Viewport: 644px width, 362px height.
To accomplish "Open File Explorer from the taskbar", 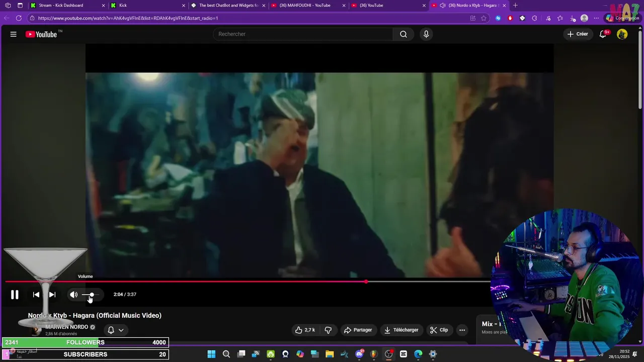I will tap(330, 354).
